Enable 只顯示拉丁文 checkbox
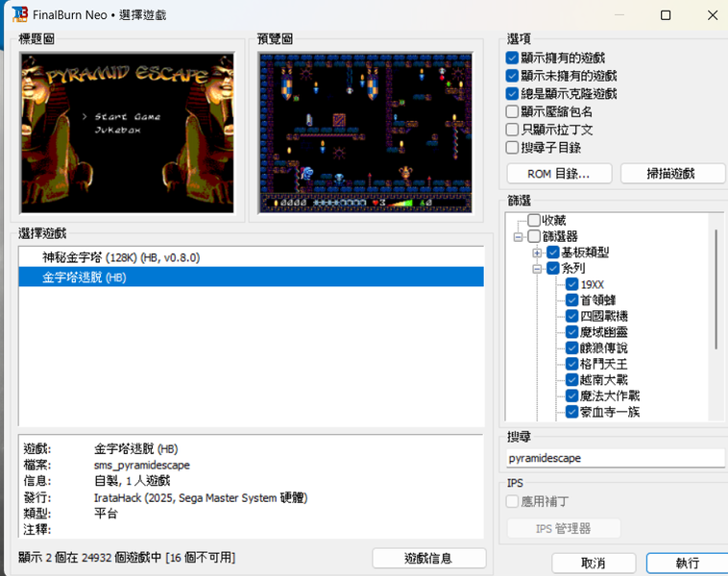This screenshot has height=576, width=728. [x=512, y=130]
